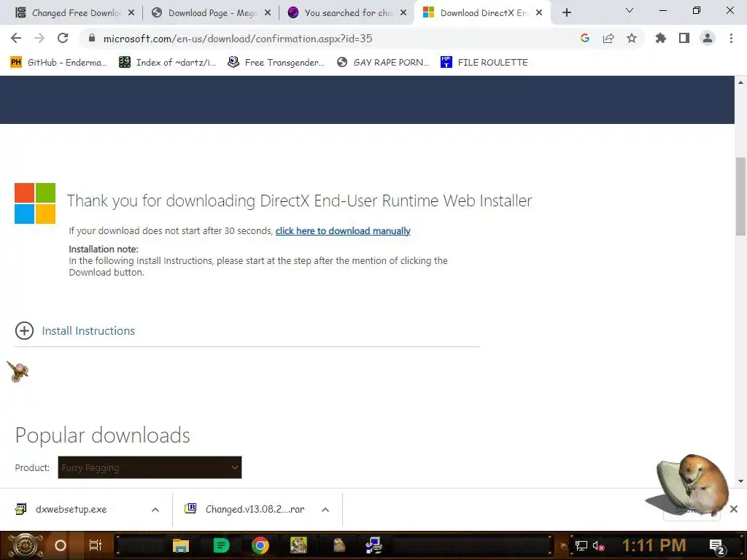Click the link to download manually
Viewport: 747px width, 560px height.
coord(343,231)
